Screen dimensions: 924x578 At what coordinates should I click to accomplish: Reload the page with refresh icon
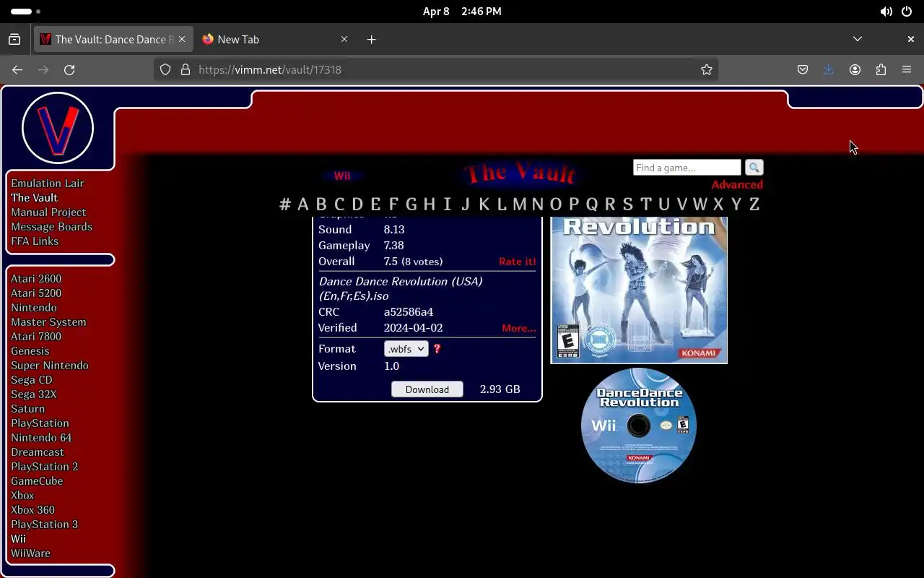(69, 69)
